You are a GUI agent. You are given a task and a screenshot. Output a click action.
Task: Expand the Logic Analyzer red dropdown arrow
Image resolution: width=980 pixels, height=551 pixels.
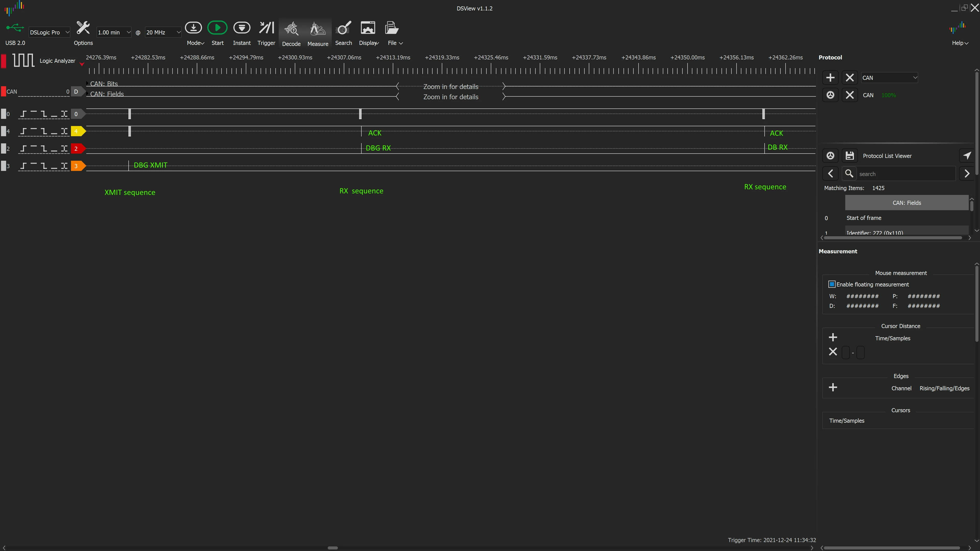click(82, 64)
